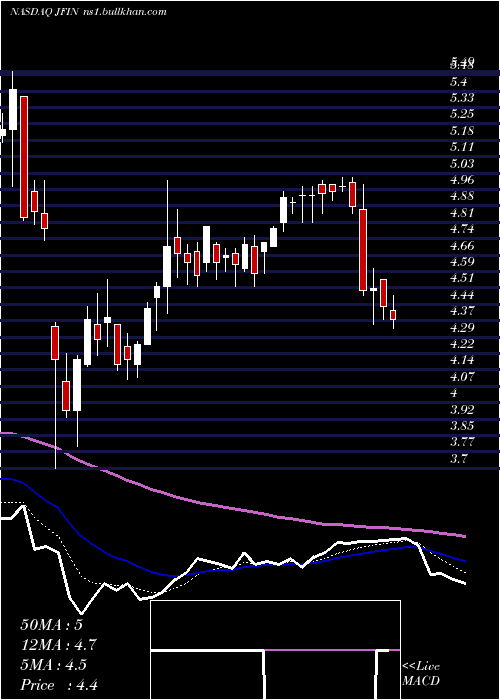Click the <<Live MACD label

421,674
